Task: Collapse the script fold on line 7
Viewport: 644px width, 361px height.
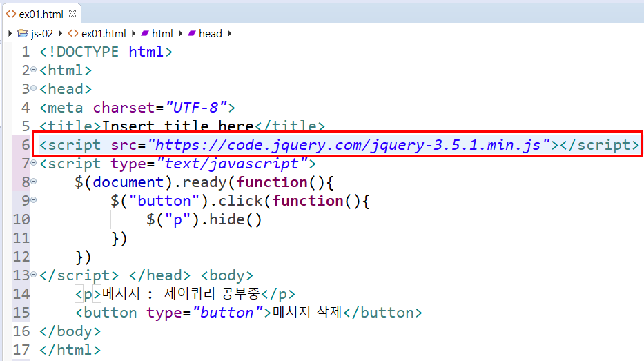Action: (34, 163)
